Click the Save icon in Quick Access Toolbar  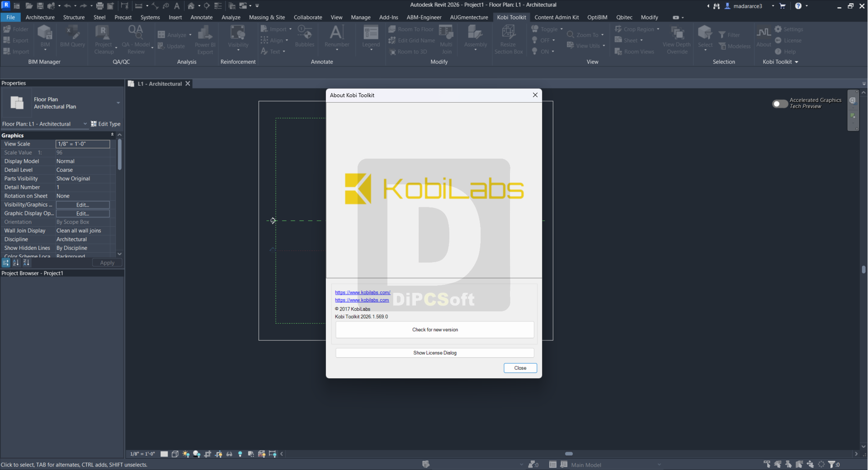40,6
